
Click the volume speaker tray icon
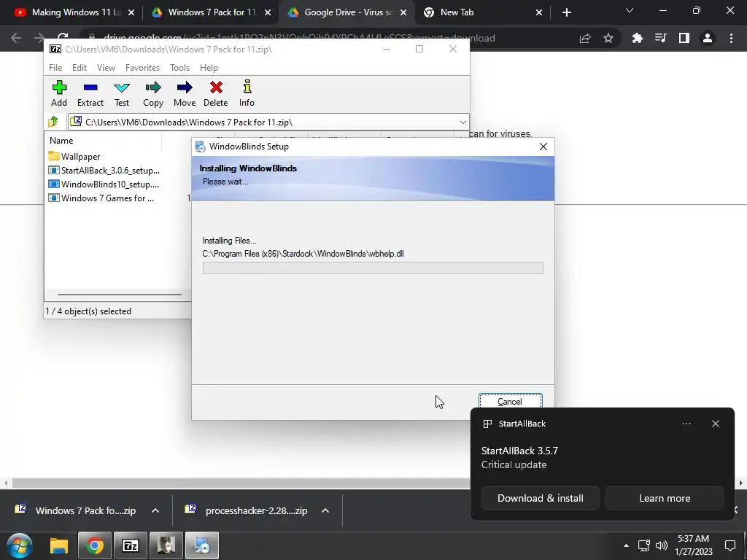tap(661, 545)
